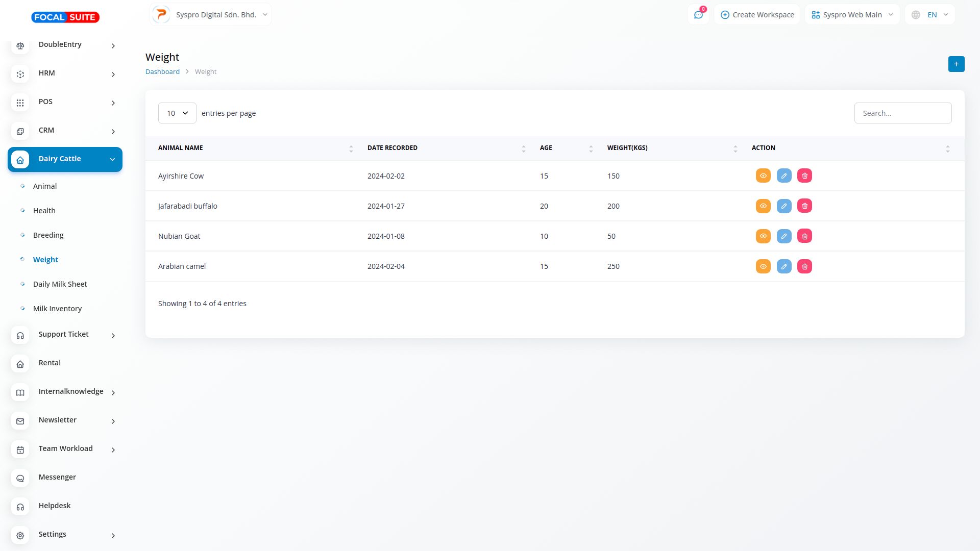980x551 pixels.
Task: Open the Messenger sidebar icon
Action: click(20, 478)
